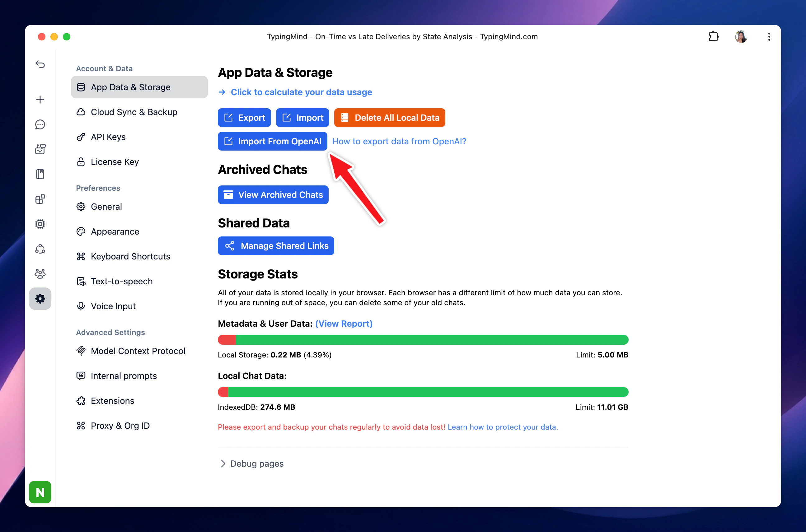Screen dimensions: 806x532
Task: Open Voice Input preferences
Action: 139,306
